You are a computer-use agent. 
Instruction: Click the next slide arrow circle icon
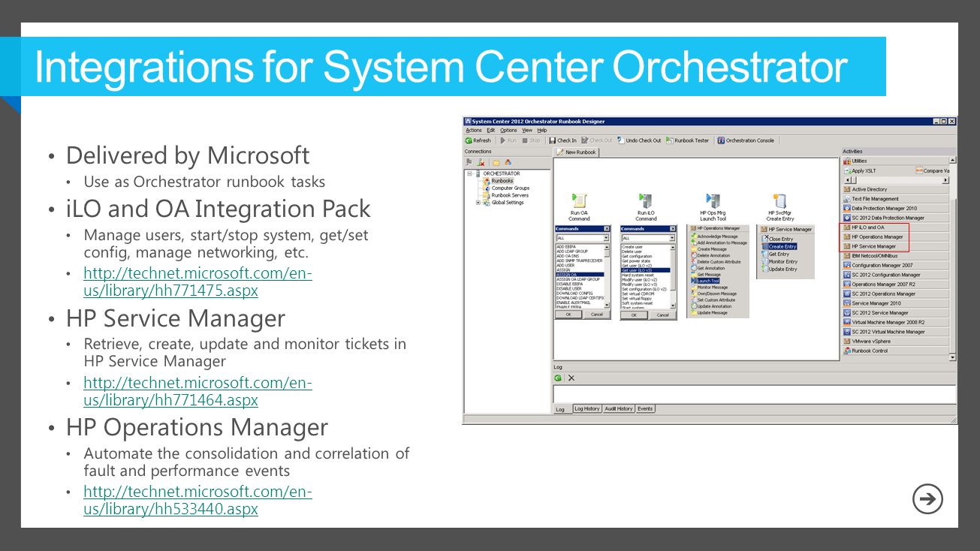928,499
